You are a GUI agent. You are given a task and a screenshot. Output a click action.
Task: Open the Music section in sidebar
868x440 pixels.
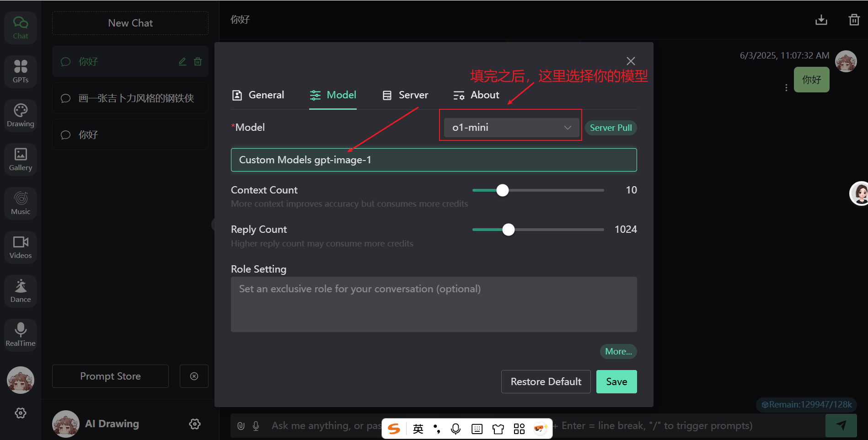[x=21, y=203]
